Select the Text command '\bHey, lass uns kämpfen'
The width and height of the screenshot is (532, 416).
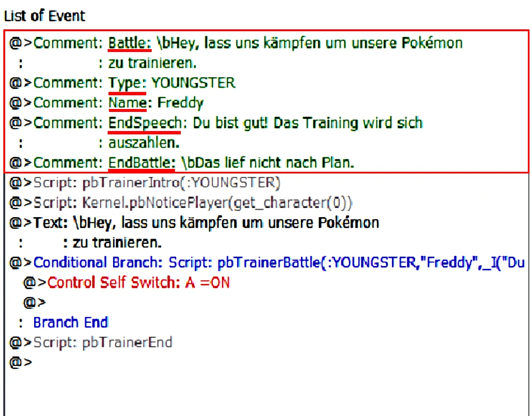click(x=194, y=223)
